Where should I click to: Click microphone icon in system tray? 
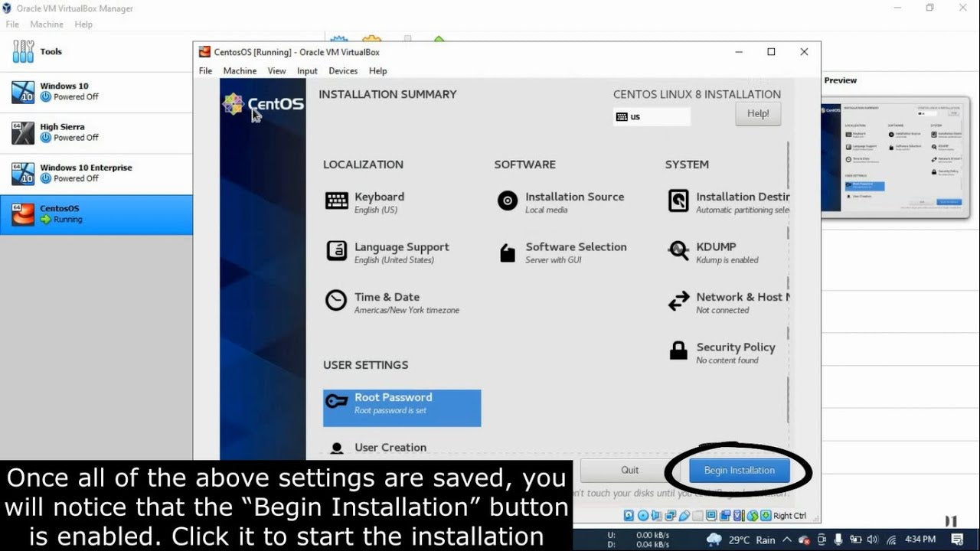838,540
